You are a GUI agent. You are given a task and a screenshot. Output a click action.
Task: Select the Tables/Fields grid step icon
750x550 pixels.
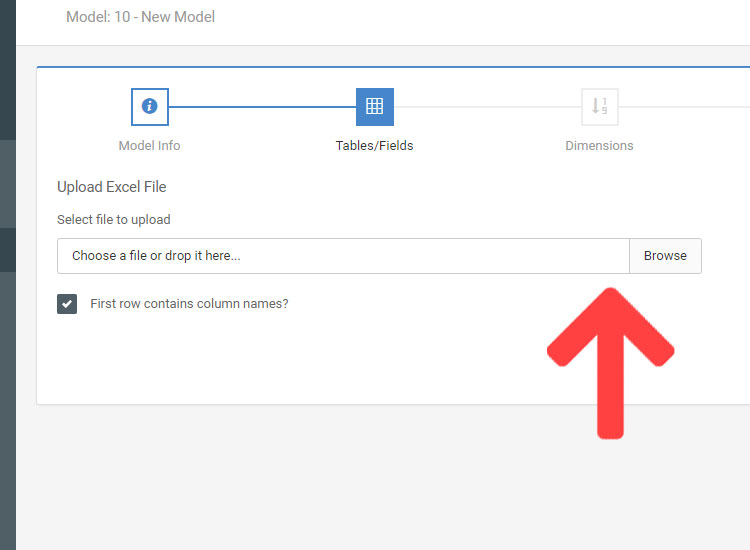click(375, 107)
